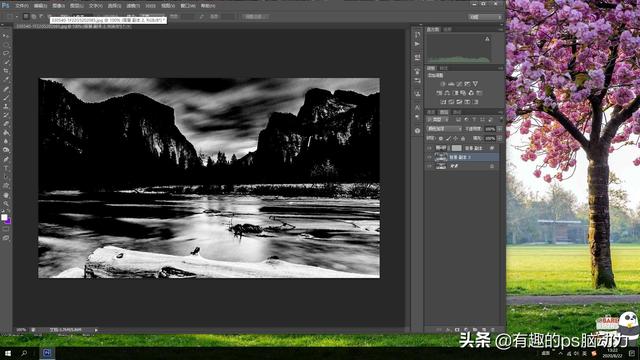Open the Histogram panel flyout menu
640x360 pixels.
501,29
